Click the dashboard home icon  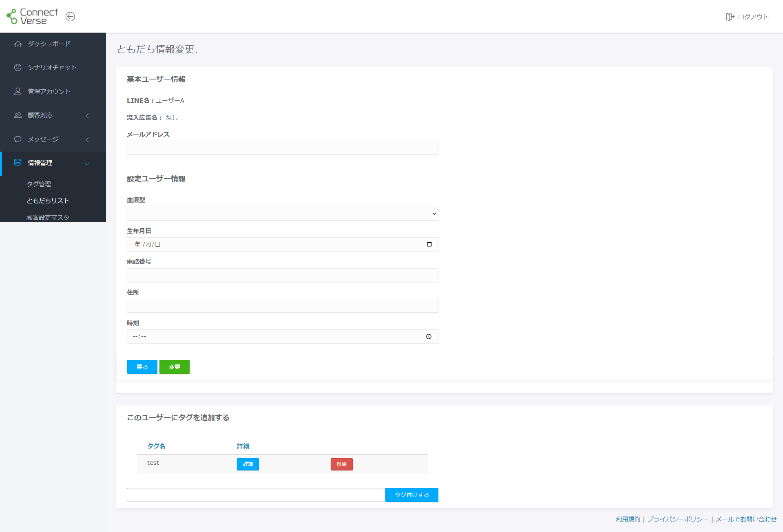coord(18,44)
